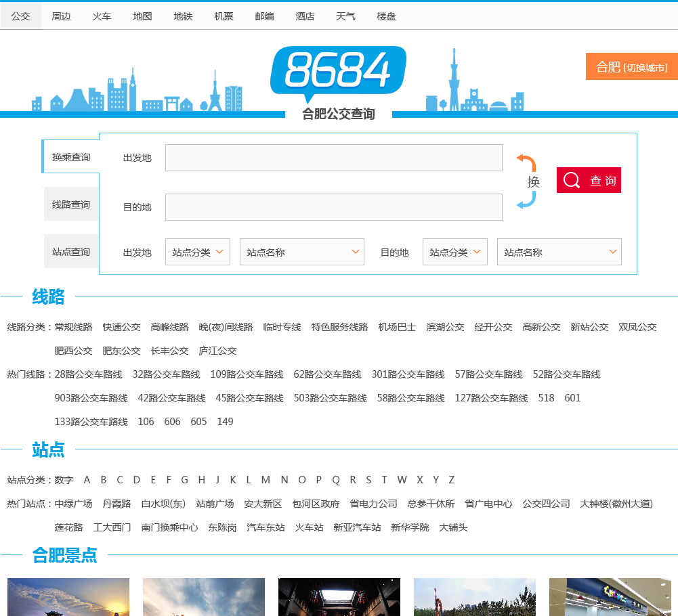Open the 地铁 navigation item
This screenshot has height=616, width=678.
click(183, 16)
